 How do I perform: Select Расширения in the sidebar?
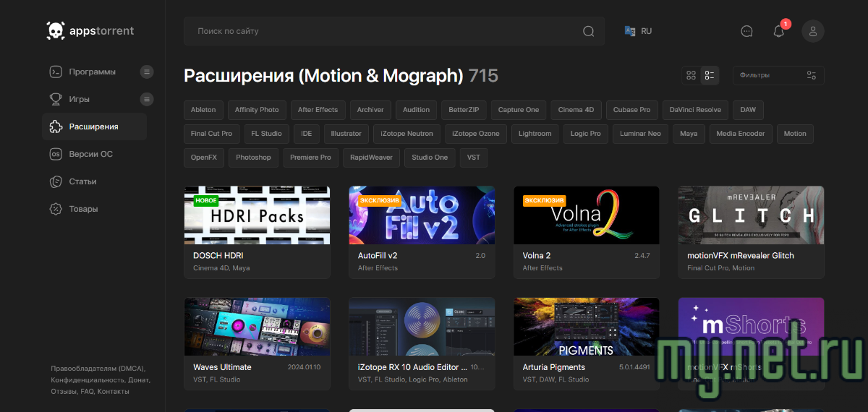[x=94, y=126]
